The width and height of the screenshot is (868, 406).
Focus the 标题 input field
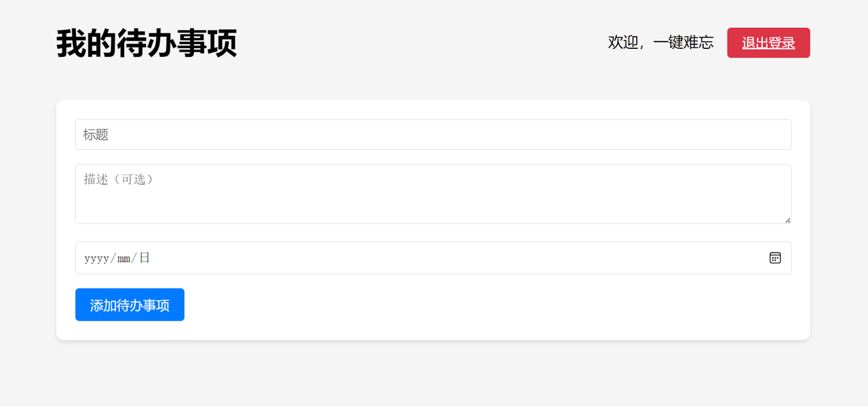(433, 134)
